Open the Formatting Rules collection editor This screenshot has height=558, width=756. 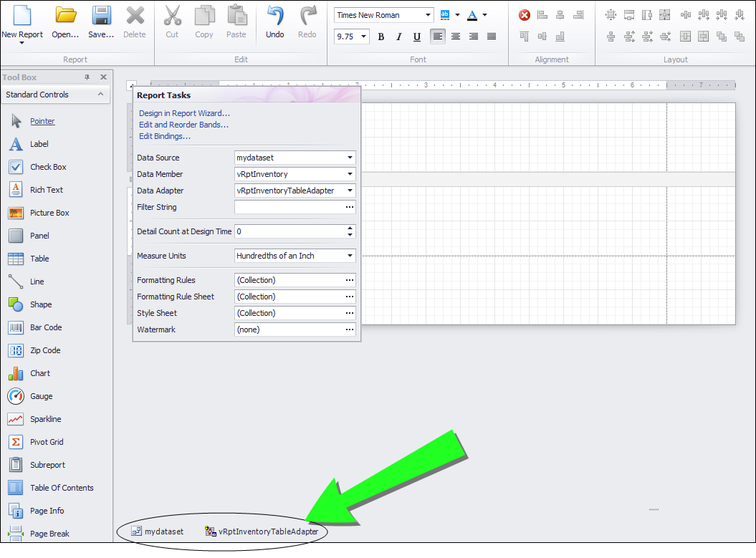coord(350,280)
